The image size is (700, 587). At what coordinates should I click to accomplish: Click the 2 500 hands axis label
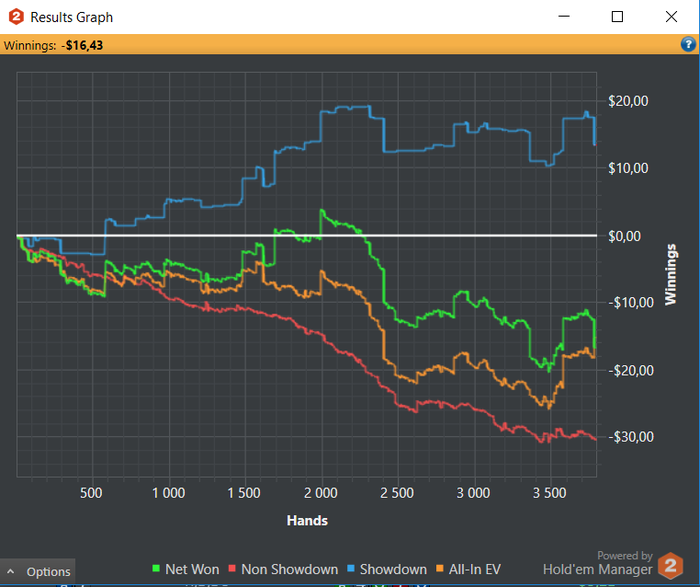tap(397, 493)
